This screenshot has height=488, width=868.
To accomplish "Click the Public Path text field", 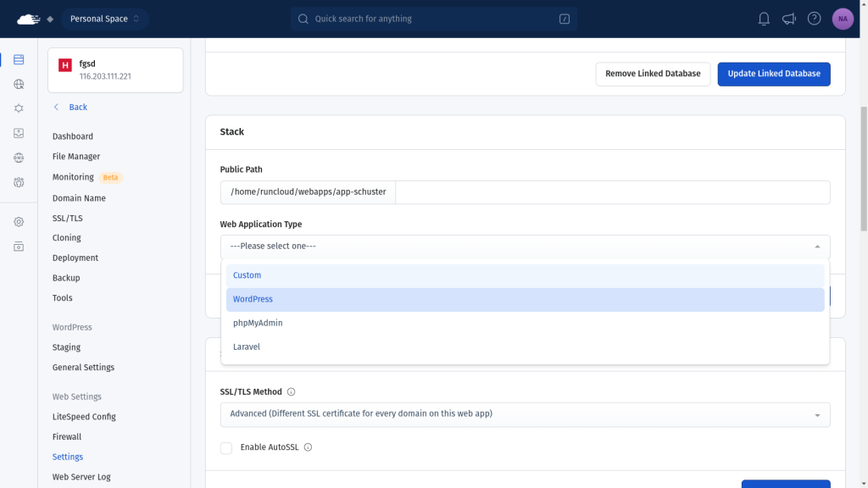I will point(612,192).
